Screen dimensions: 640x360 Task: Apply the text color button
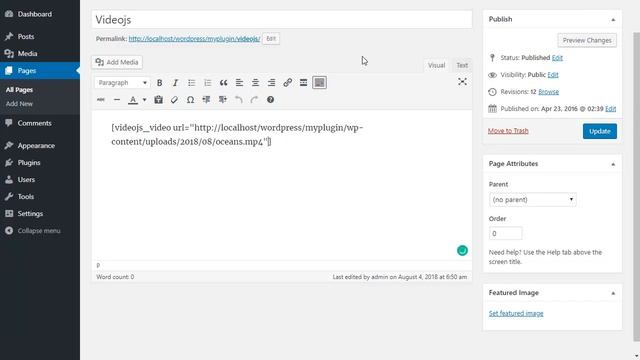click(x=133, y=100)
